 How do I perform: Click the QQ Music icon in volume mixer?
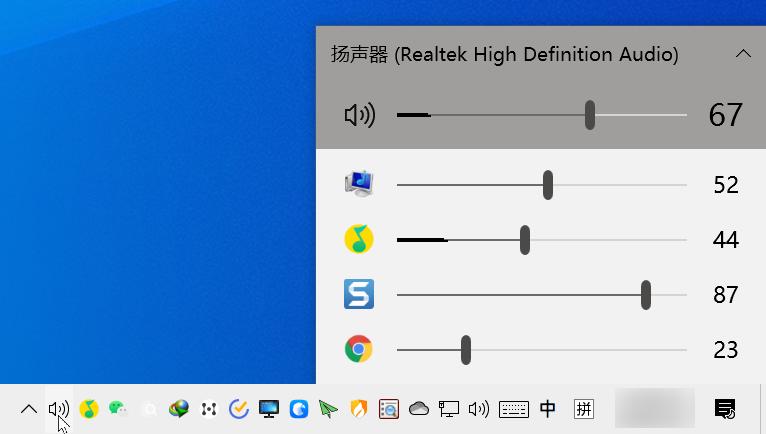point(359,239)
